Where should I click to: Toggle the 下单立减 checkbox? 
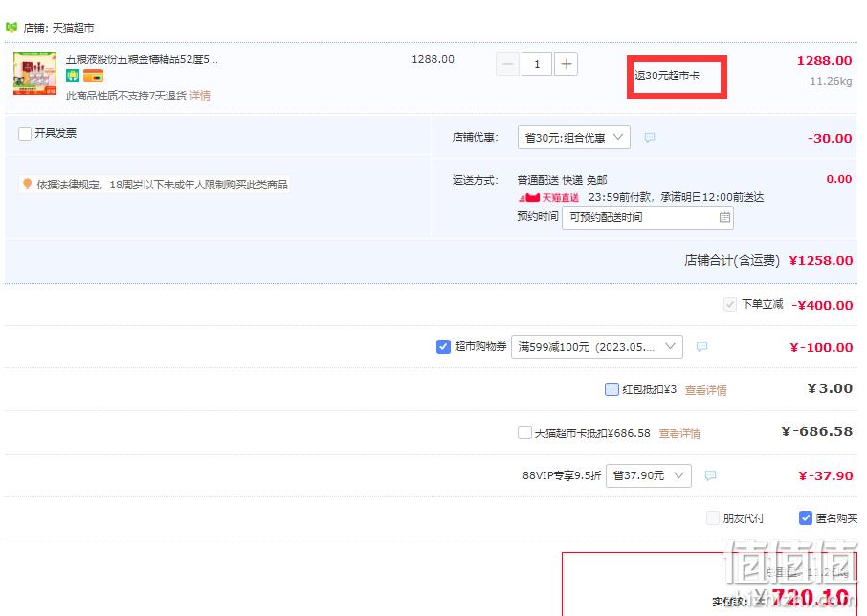[x=730, y=304]
